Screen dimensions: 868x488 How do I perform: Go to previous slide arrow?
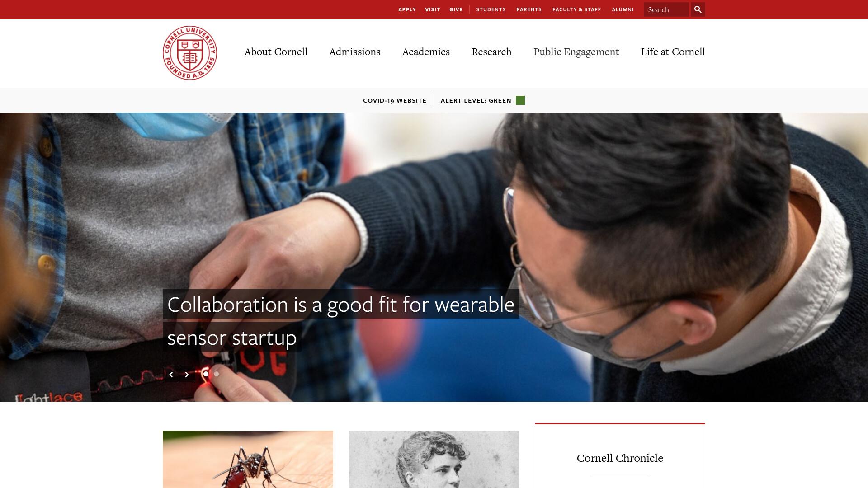[171, 374]
